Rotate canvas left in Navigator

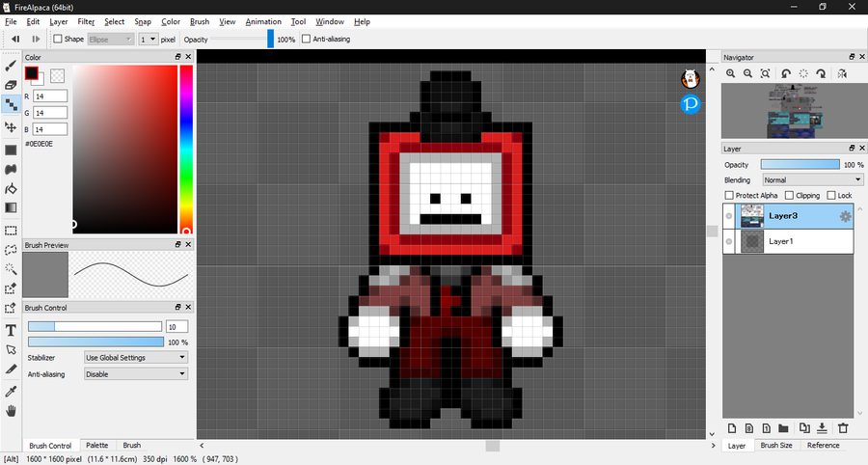(786, 73)
